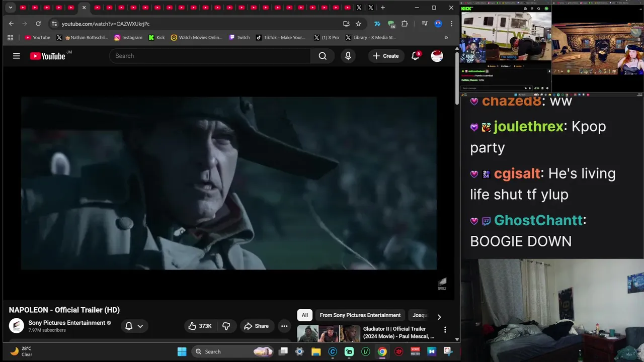Open the YouTube bookmark
This screenshot has height=362, width=644.
click(37, 37)
